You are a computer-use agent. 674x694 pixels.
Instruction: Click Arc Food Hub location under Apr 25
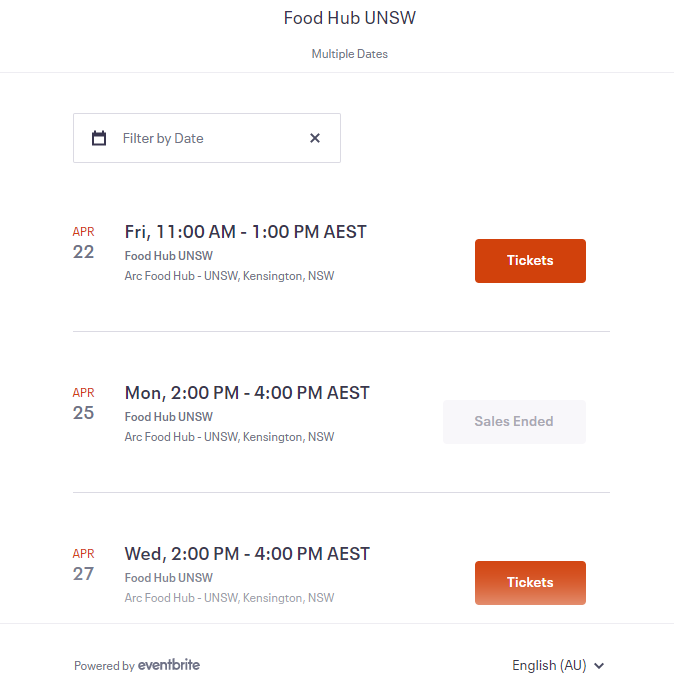click(x=229, y=437)
